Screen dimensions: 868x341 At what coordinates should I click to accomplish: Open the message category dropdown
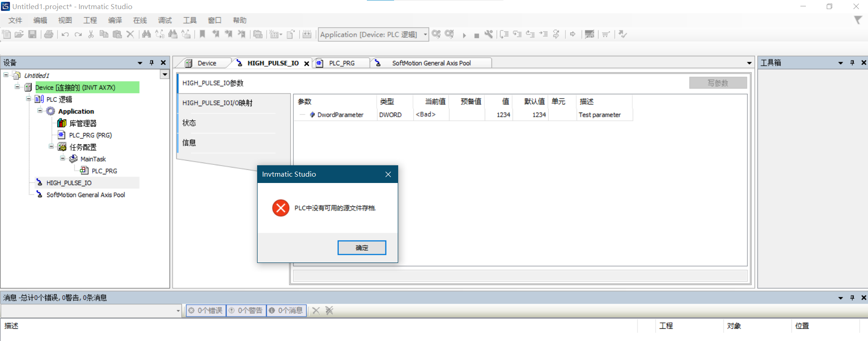(178, 311)
